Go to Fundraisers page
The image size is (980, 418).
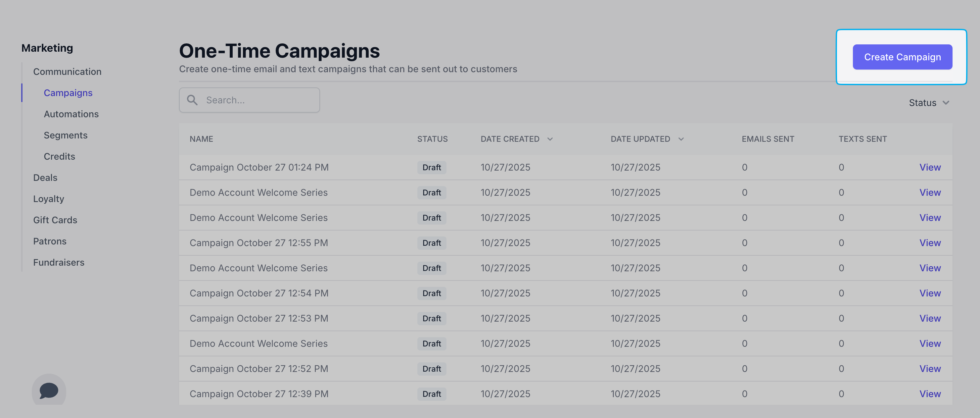59,262
